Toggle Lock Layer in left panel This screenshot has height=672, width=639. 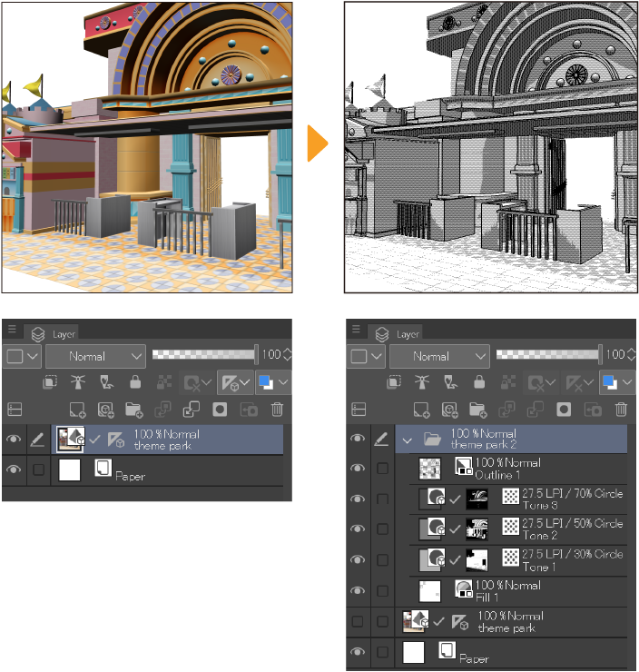[135, 381]
